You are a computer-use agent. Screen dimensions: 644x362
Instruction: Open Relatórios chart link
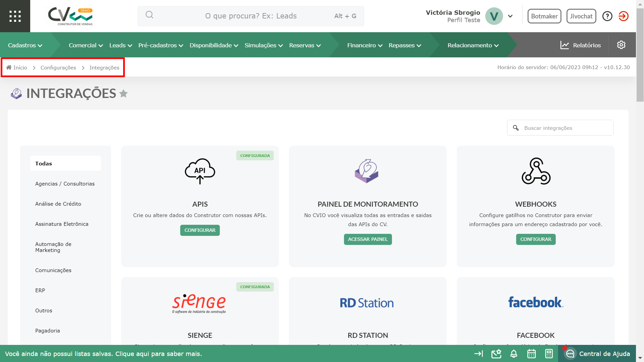click(581, 45)
